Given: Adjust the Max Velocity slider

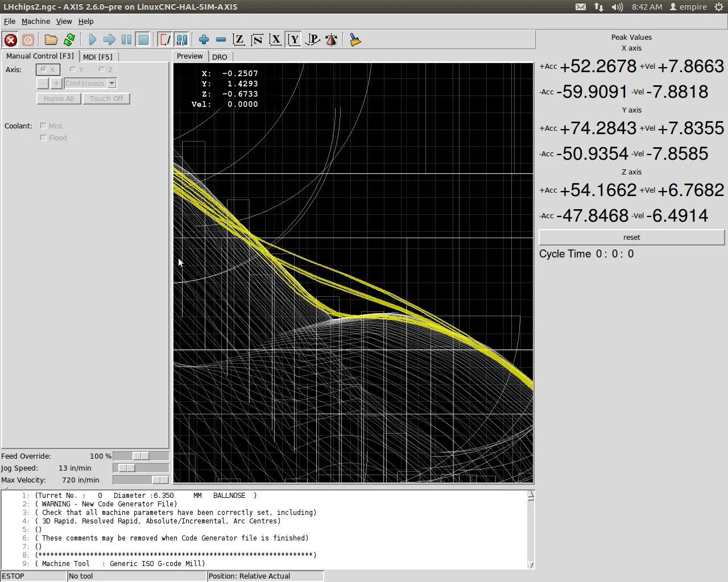Looking at the screenshot, I should click(x=140, y=480).
